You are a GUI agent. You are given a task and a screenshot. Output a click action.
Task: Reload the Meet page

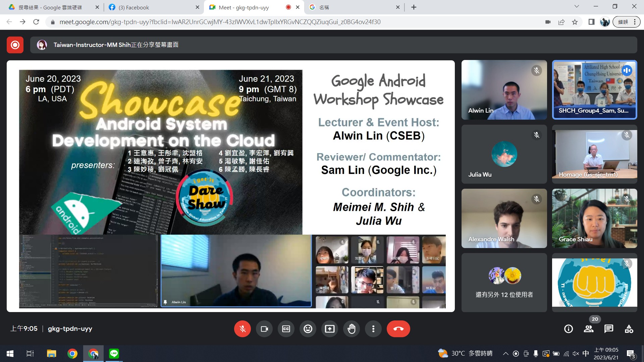[x=36, y=22]
